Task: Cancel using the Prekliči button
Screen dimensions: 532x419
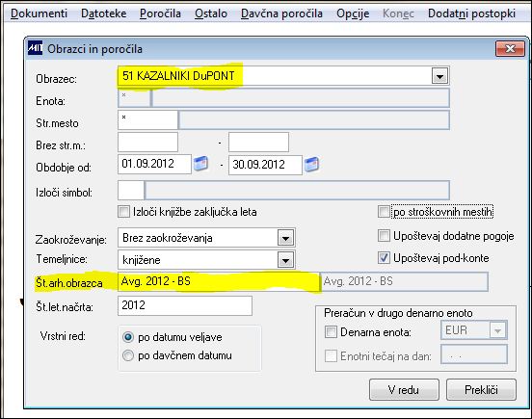Action: (481, 390)
